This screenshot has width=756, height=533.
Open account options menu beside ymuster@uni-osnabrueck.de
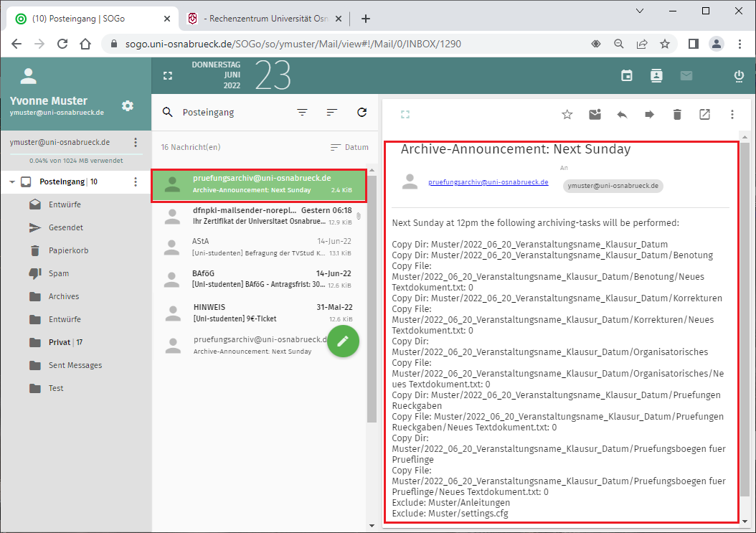coord(136,143)
